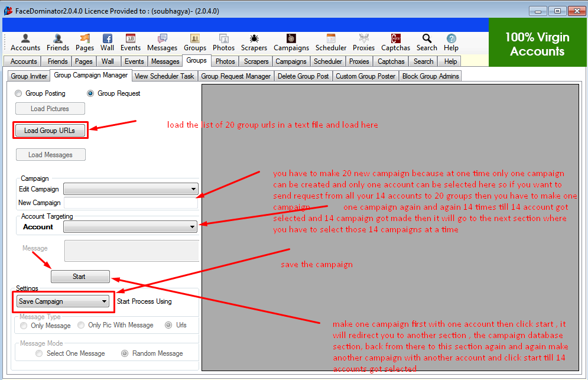Open the Delete Group Post tab
588x380 pixels.
click(303, 76)
